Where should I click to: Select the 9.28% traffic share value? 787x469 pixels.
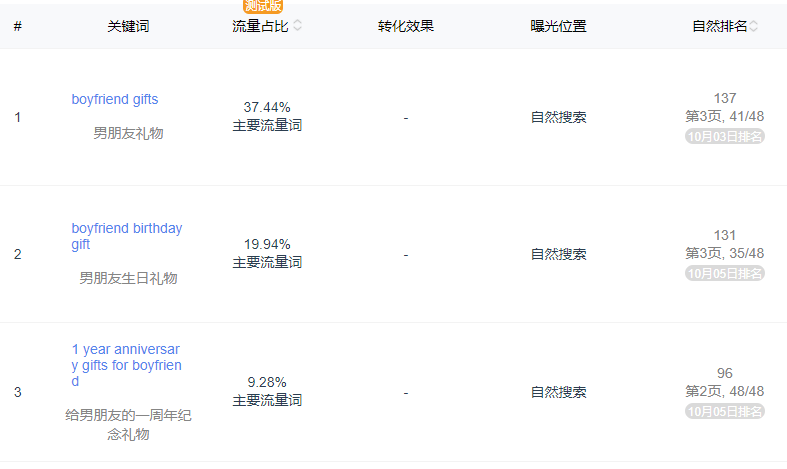point(267,382)
